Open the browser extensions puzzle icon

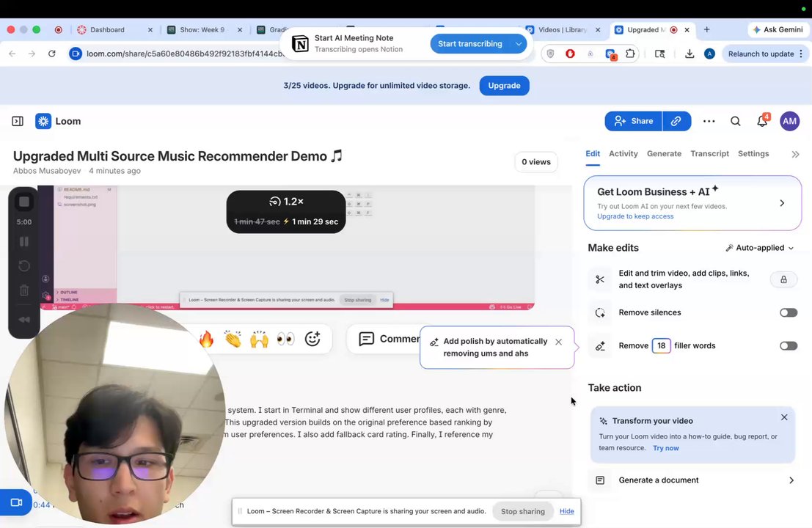click(x=630, y=54)
